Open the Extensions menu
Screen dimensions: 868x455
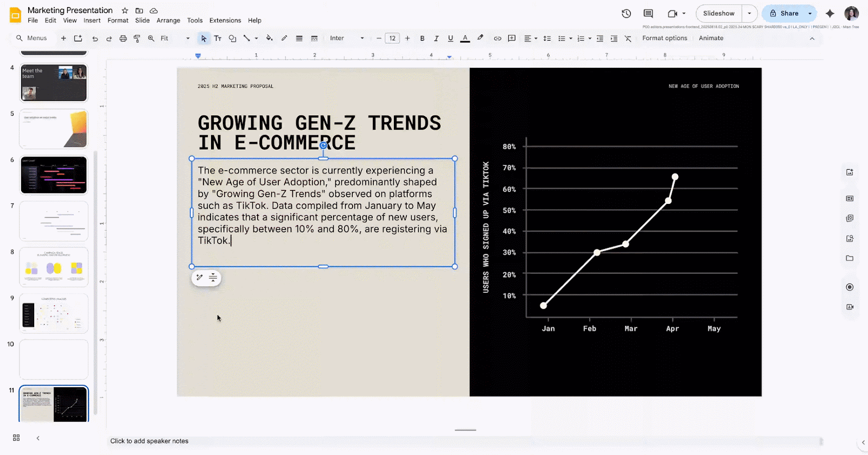225,21
